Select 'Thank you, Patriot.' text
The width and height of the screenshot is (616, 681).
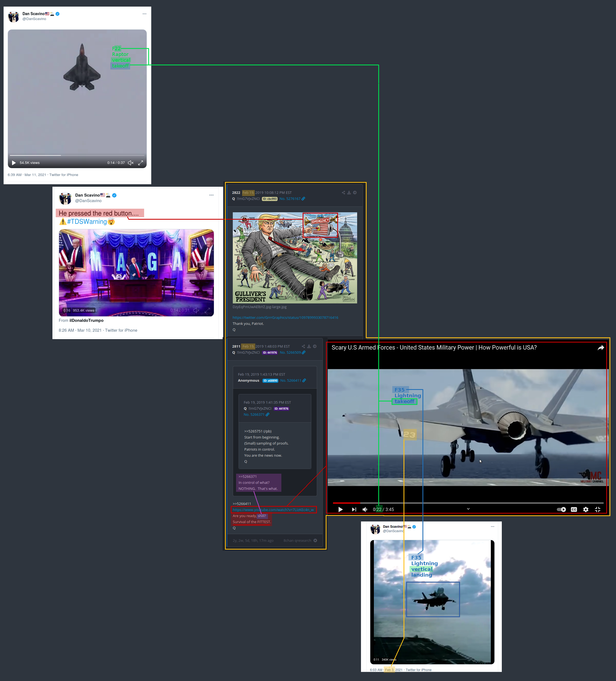click(248, 323)
